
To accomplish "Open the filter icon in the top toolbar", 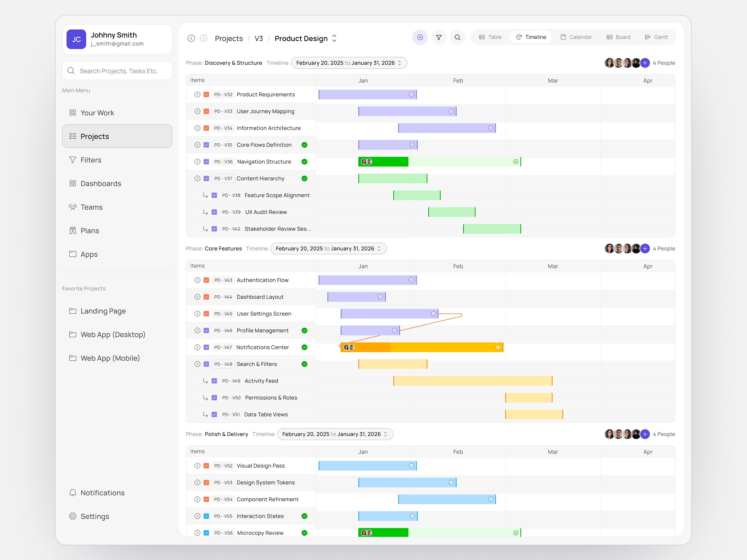I will pyautogui.click(x=439, y=38).
